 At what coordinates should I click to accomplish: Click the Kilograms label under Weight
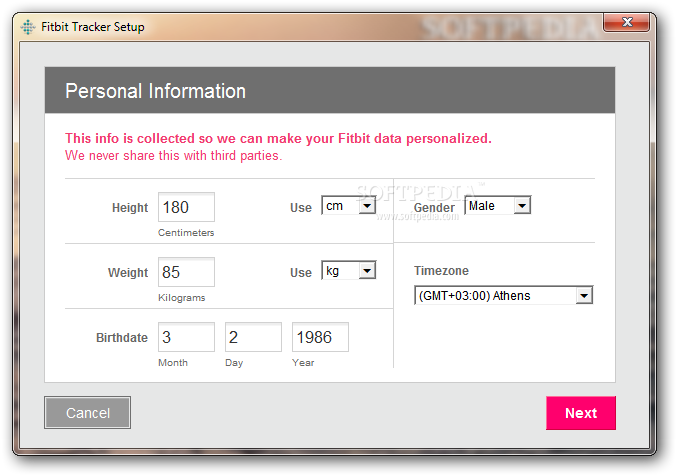(x=181, y=298)
